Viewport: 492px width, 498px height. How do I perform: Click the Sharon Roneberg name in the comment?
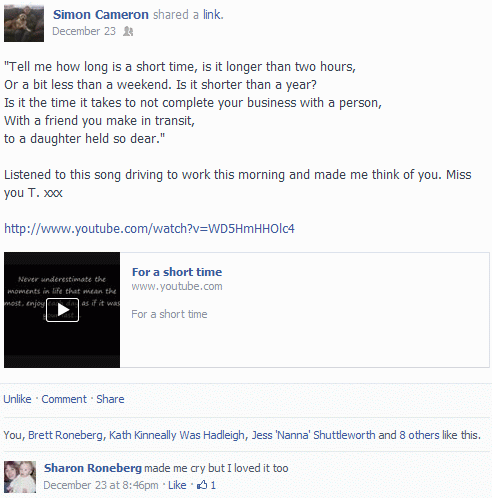pos(93,468)
